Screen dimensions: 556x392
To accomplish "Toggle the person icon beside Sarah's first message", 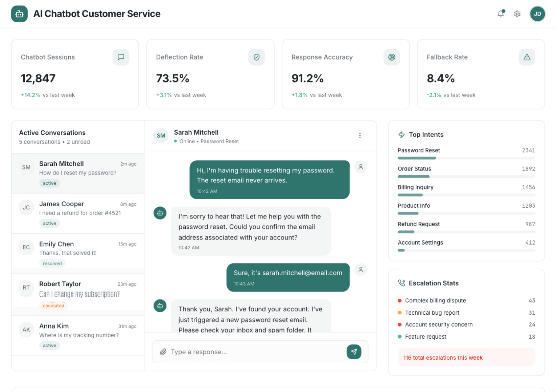I will [x=360, y=167].
